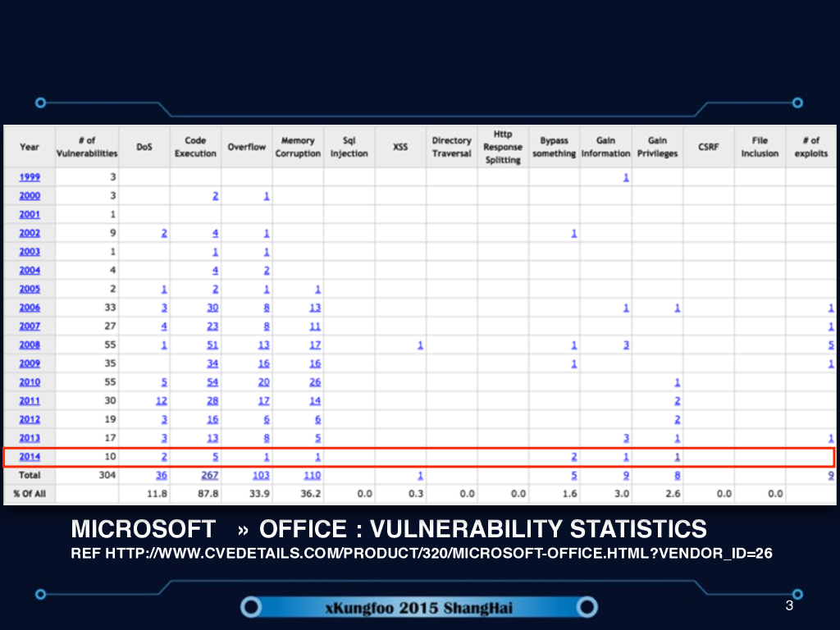
Task: Select the Gain Information column header
Action: coord(606,147)
